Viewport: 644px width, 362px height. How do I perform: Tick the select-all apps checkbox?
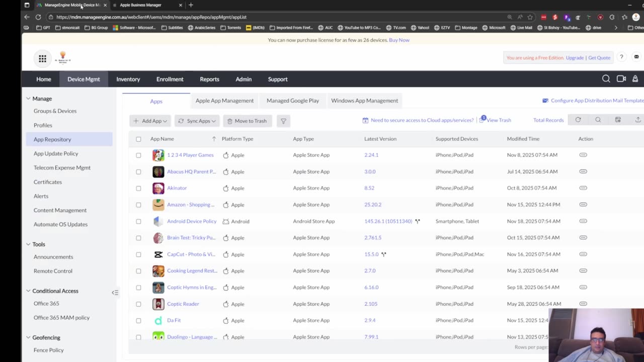coord(138,139)
